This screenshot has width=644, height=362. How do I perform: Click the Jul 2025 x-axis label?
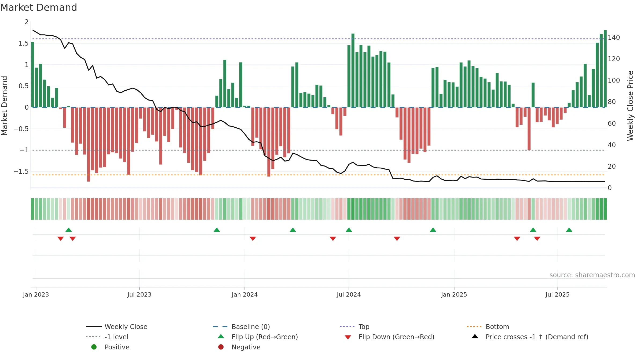point(558,294)
